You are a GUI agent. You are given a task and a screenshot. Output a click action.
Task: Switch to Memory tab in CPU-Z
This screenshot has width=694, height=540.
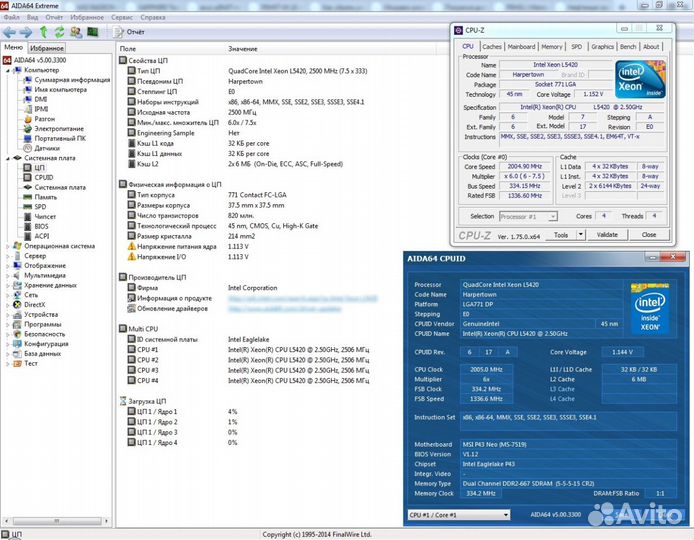tap(551, 46)
